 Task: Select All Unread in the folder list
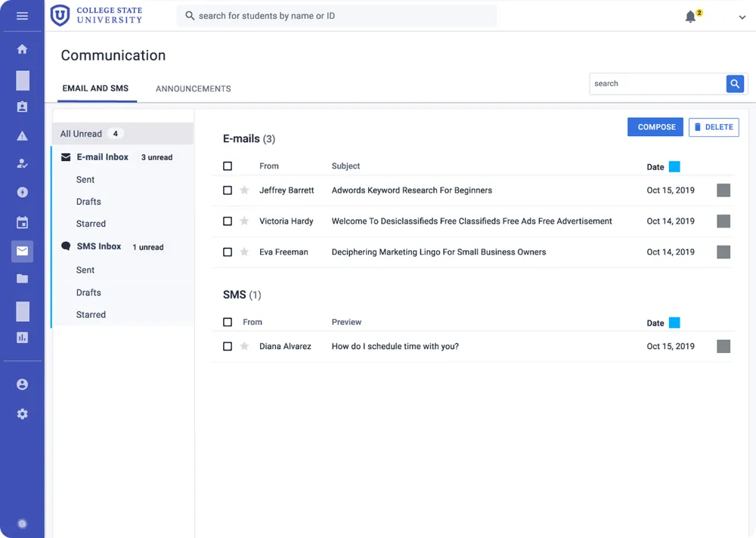(123, 134)
